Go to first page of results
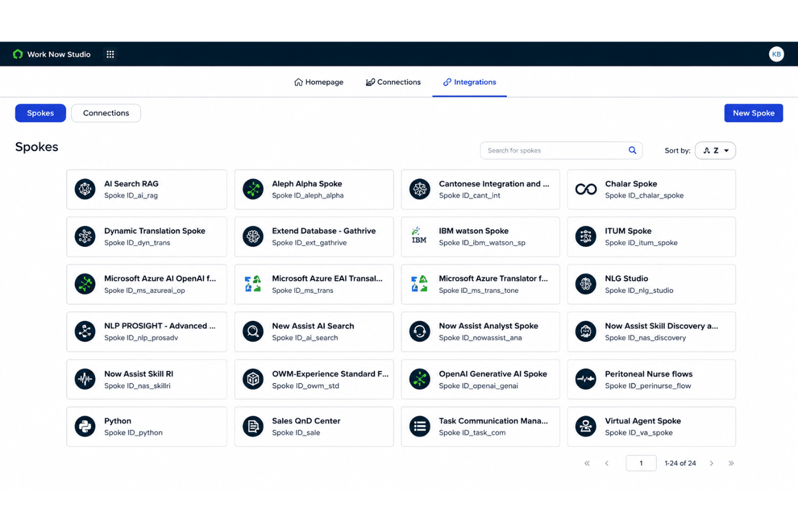 point(587,463)
